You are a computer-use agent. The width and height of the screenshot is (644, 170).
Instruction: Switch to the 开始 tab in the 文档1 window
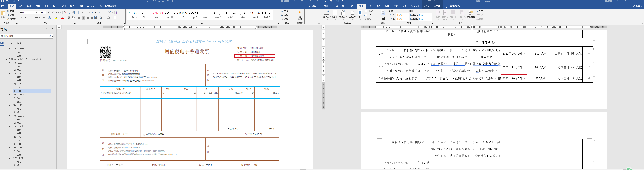point(335,6)
